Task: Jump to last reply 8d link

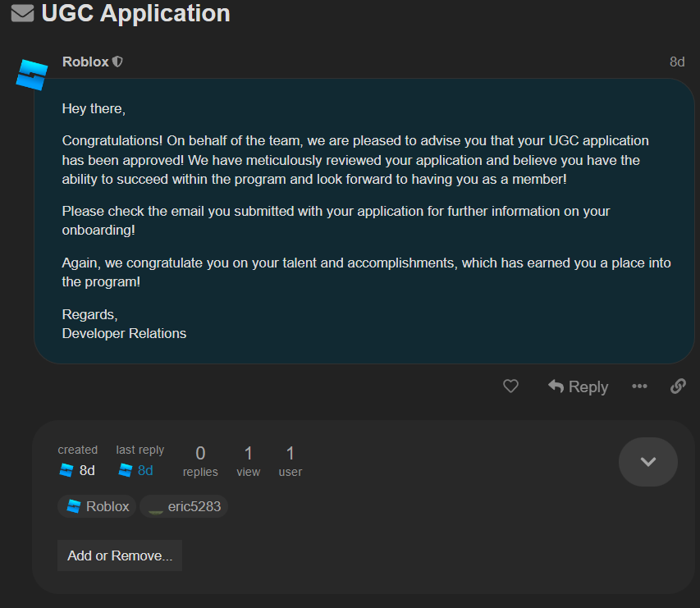Action: 145,470
